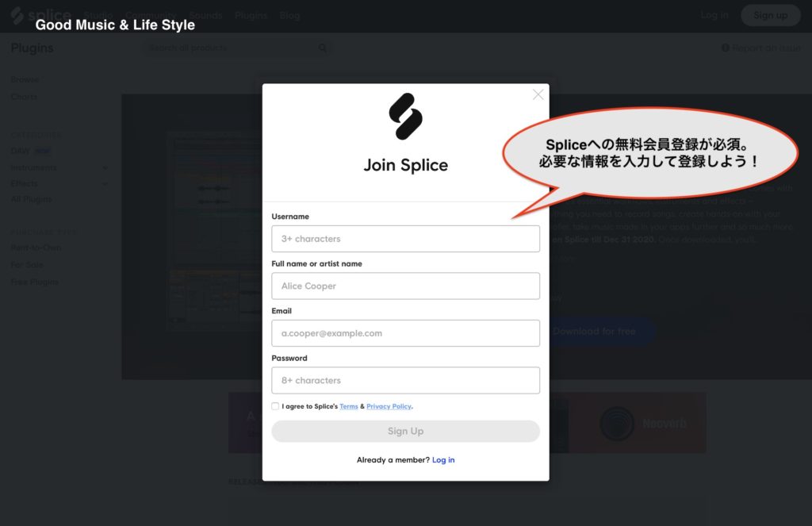Click the Splice logo in the page header

41,15
